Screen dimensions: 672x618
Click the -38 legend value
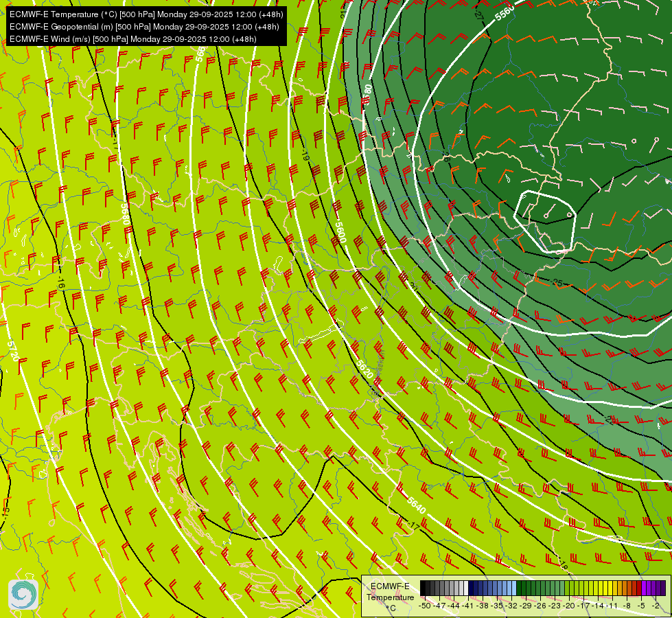pos(482,606)
